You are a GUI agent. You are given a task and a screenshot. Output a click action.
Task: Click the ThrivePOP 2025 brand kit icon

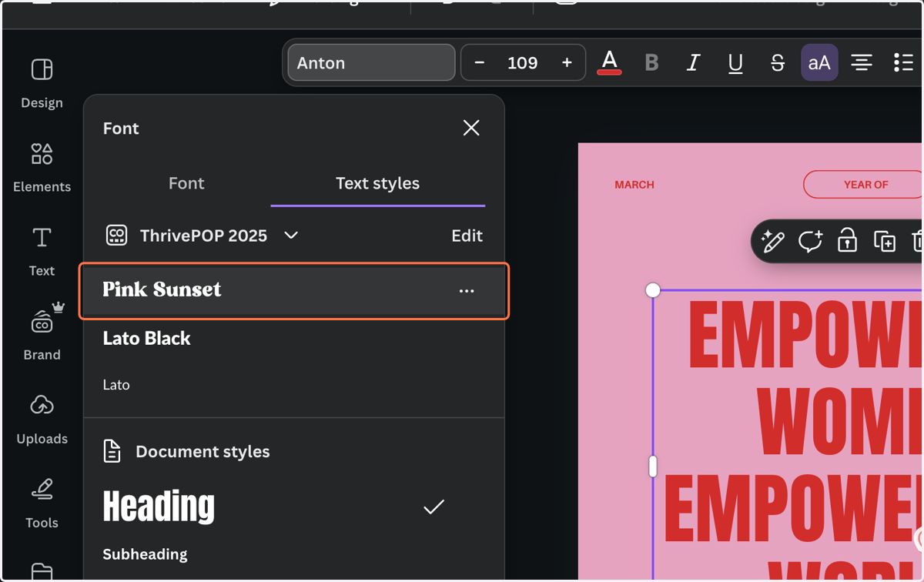(x=116, y=236)
